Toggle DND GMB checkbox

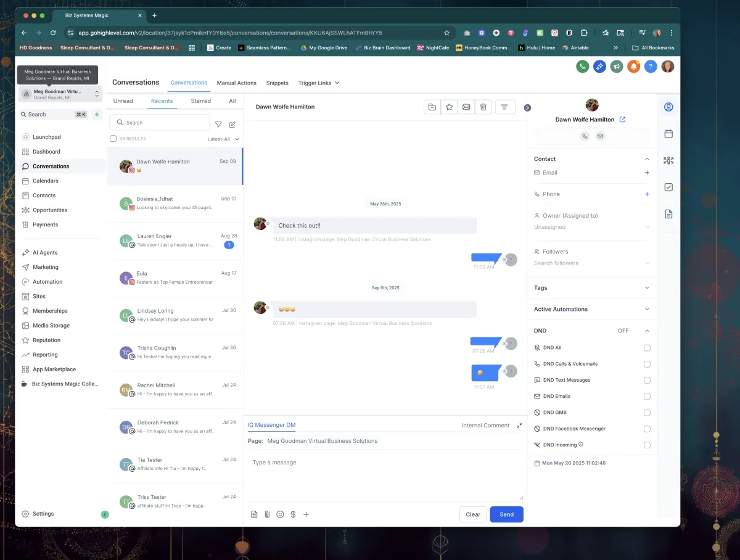(x=647, y=413)
